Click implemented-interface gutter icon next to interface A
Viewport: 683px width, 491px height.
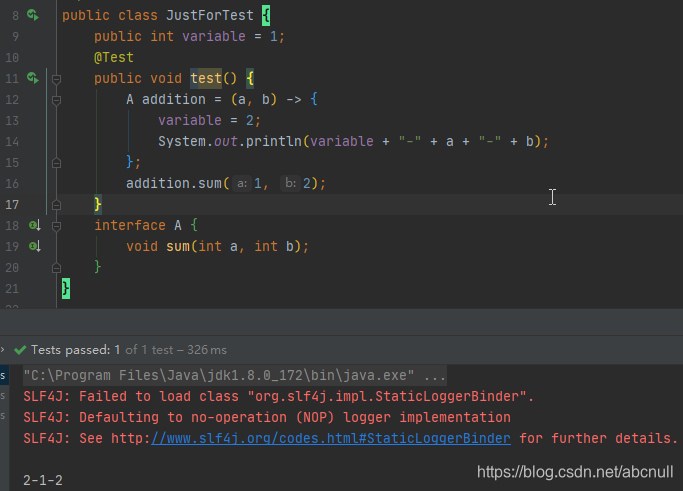coord(35,225)
